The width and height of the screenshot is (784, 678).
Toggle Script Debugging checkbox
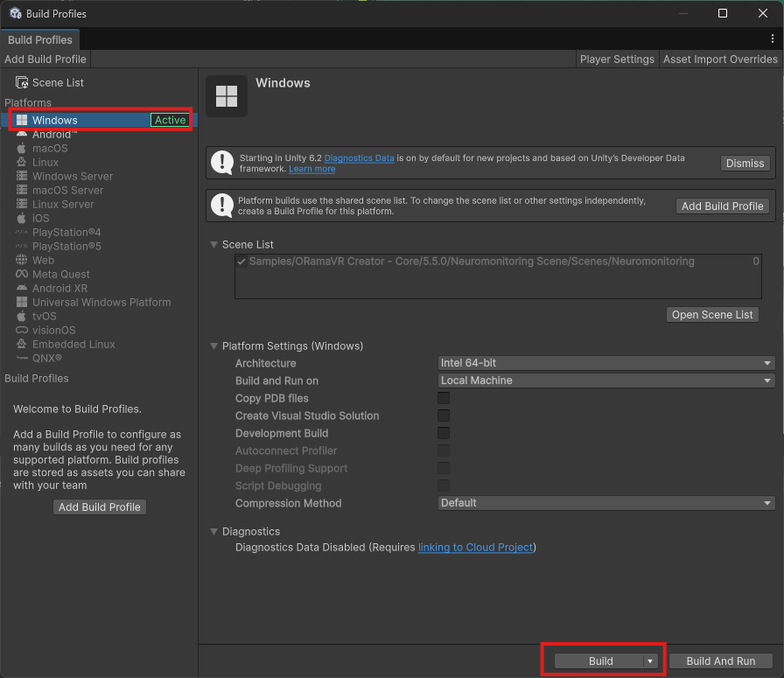pos(444,486)
